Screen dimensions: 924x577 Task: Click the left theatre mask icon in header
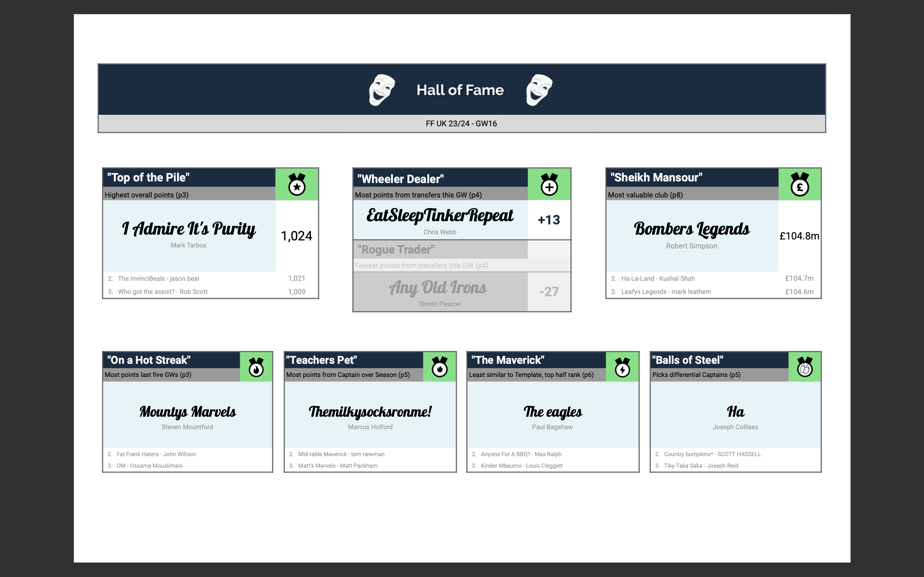381,90
